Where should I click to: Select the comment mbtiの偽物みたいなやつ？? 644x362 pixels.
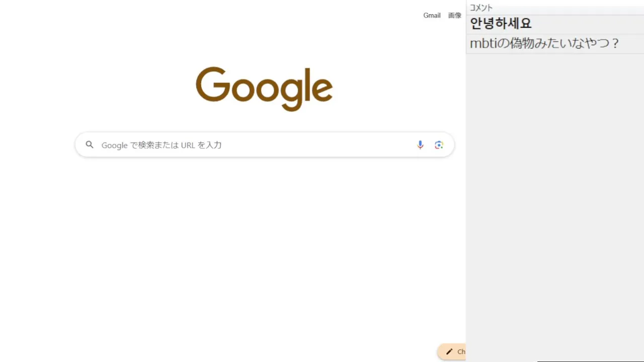(x=555, y=44)
